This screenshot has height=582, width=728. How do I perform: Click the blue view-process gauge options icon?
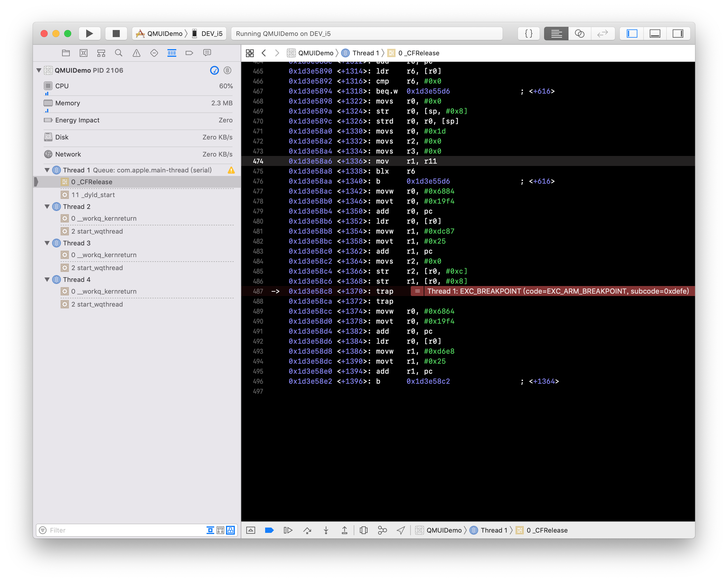click(x=214, y=70)
